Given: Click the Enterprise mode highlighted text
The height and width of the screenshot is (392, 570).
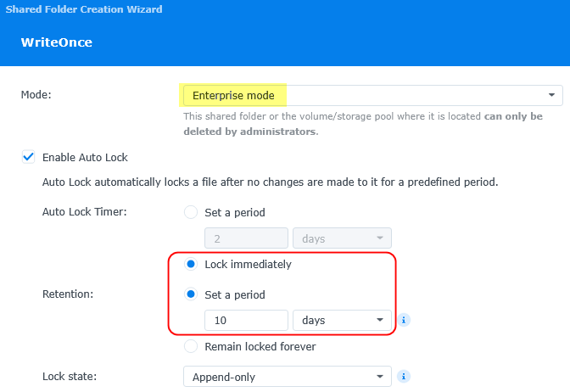Looking at the screenshot, I should click(x=233, y=95).
